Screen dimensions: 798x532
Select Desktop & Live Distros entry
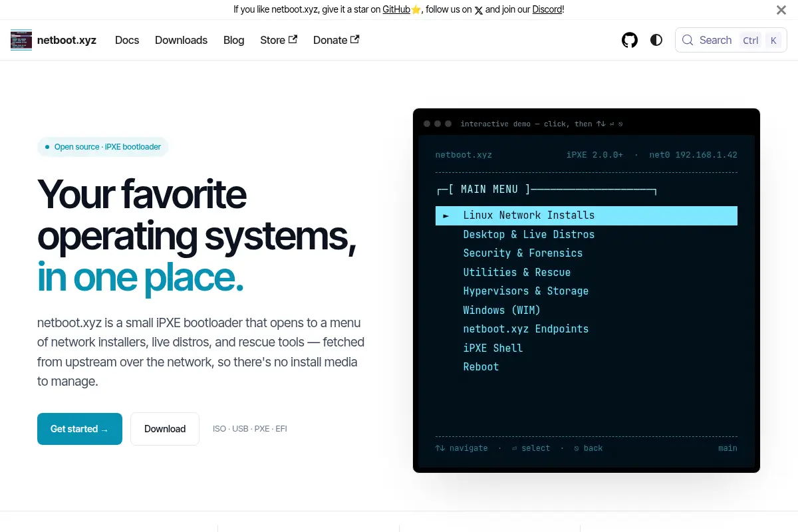[529, 234]
